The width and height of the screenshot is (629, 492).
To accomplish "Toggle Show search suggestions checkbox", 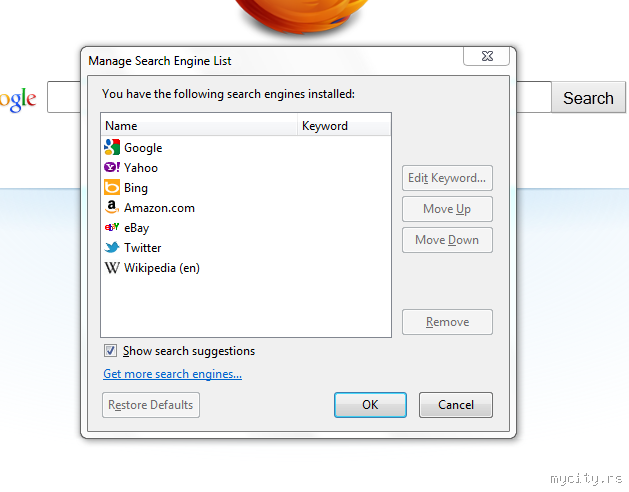I will [x=110, y=351].
